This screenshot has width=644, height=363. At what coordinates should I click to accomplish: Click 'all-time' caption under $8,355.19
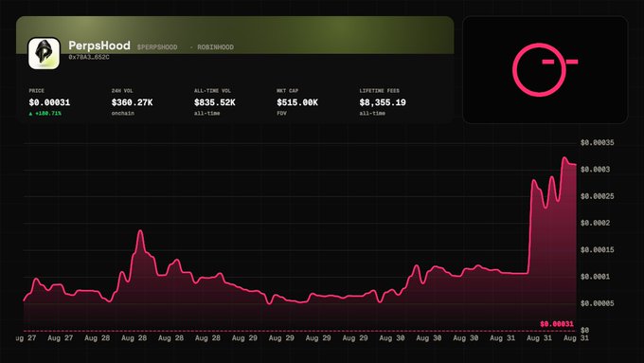pyautogui.click(x=372, y=114)
